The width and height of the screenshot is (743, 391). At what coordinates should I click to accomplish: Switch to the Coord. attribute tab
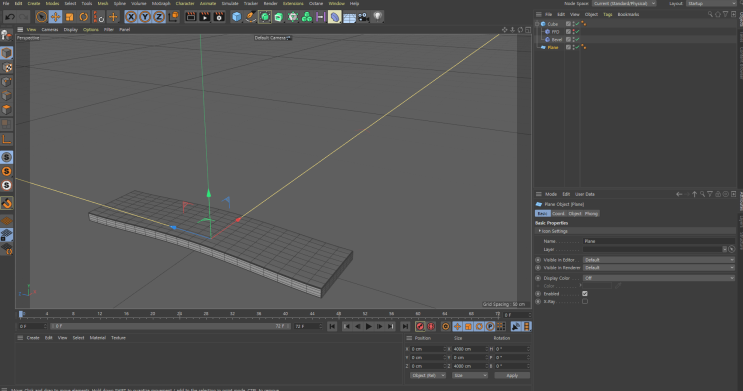pos(558,214)
